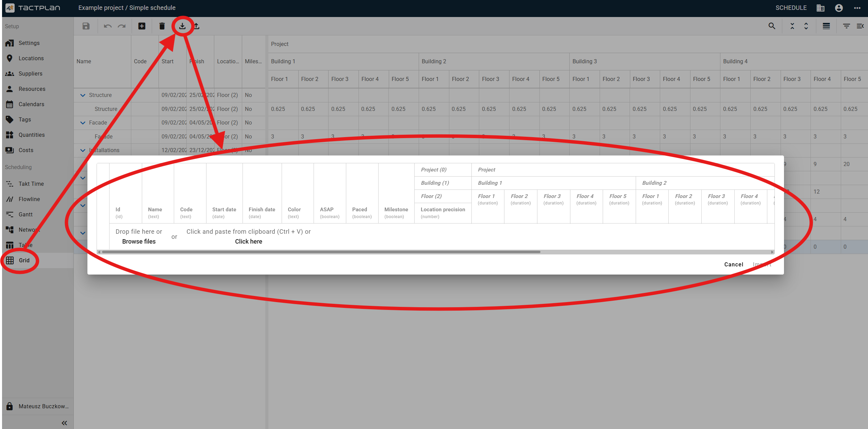The image size is (868, 429).
Task: Switch to Flowline view
Action: pyautogui.click(x=38, y=199)
